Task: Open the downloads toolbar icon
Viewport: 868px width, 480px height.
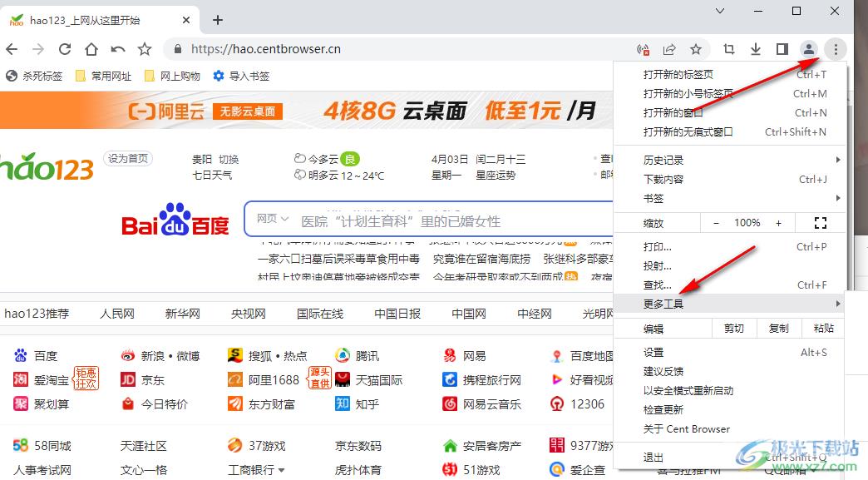Action: [756, 49]
